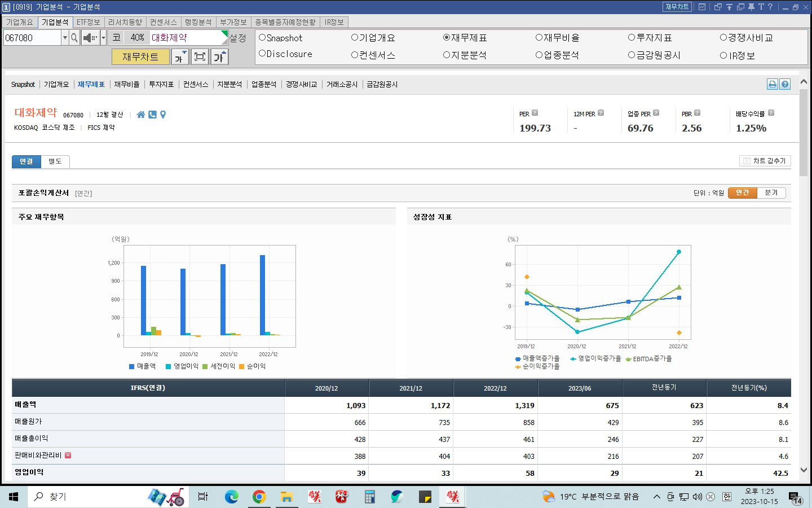
Task: Click the 12M PER info question icon
Action: point(601,113)
